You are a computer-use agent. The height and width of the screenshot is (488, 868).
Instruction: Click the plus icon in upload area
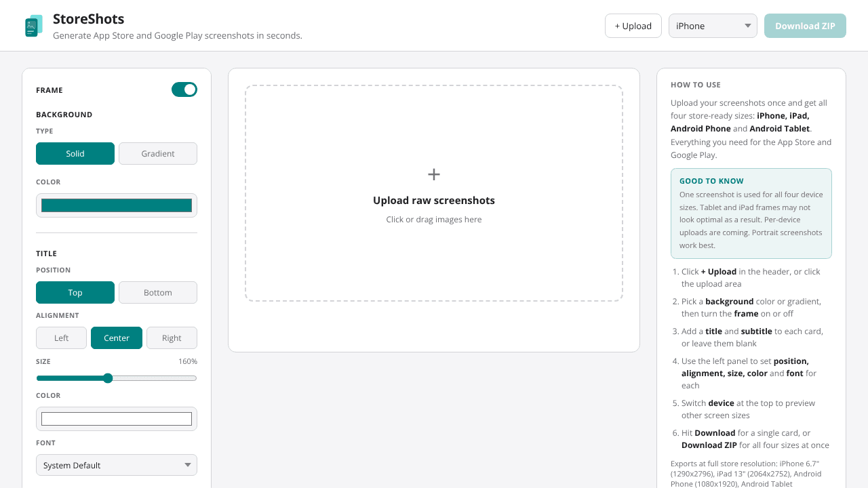click(x=434, y=174)
